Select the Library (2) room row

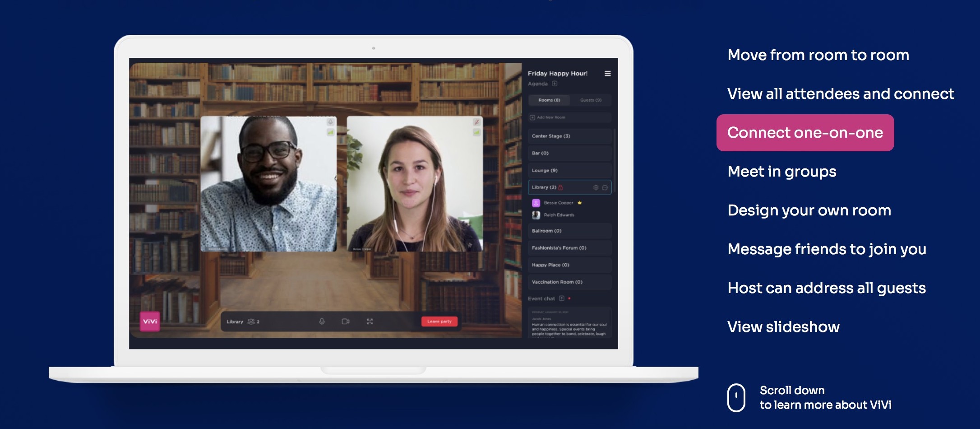tap(570, 187)
